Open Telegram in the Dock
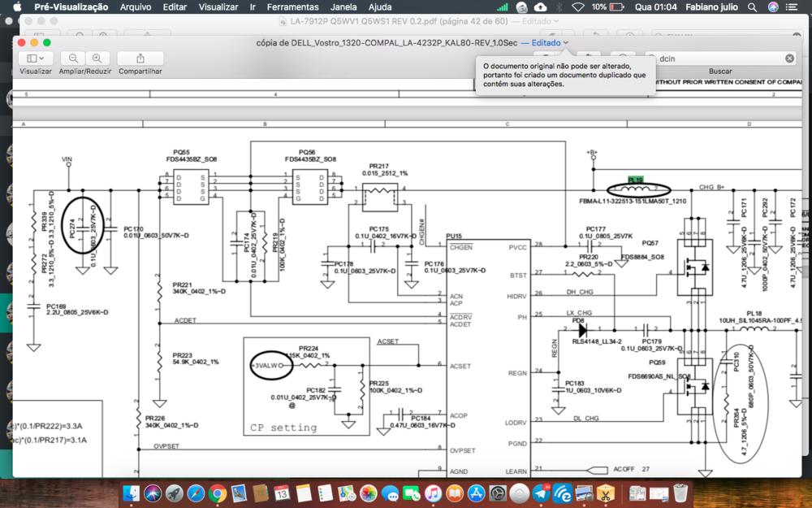The height and width of the screenshot is (508, 812). 540,493
